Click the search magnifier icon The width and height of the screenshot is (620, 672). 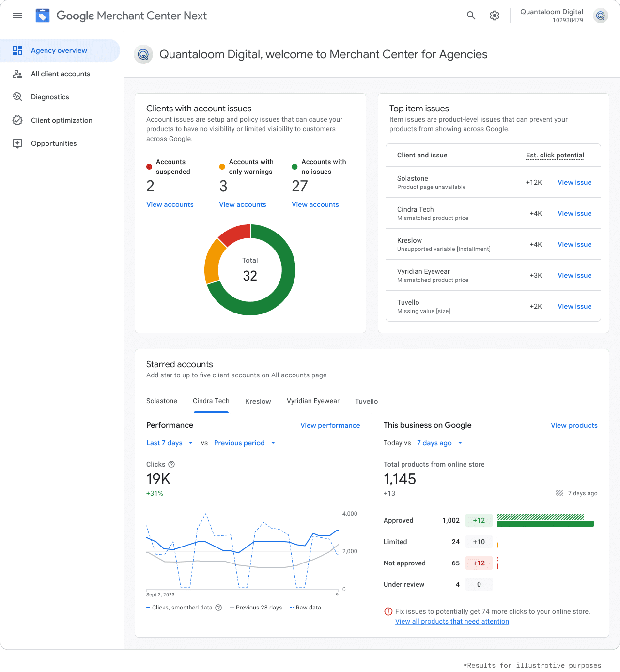click(x=471, y=16)
